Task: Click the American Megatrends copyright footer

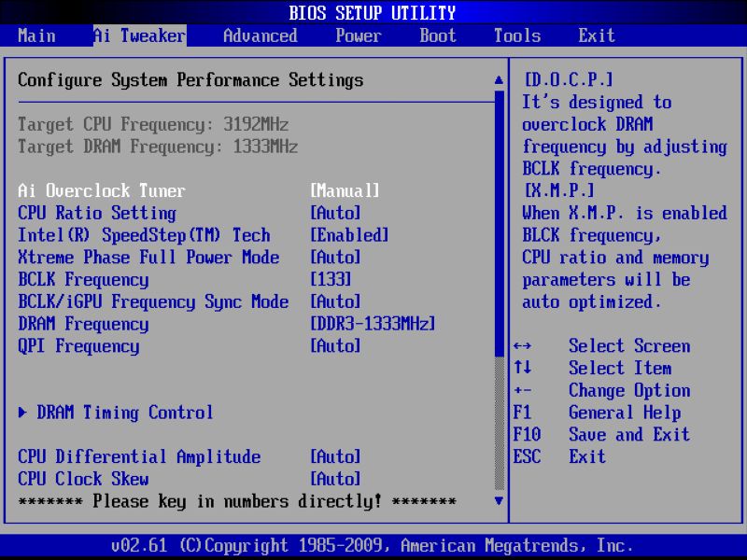Action: click(x=373, y=545)
